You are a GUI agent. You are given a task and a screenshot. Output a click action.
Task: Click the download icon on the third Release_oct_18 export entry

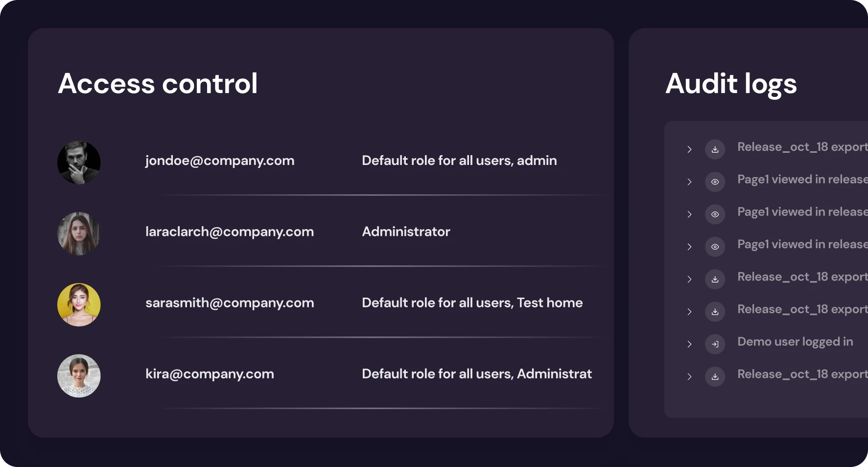[x=715, y=311]
